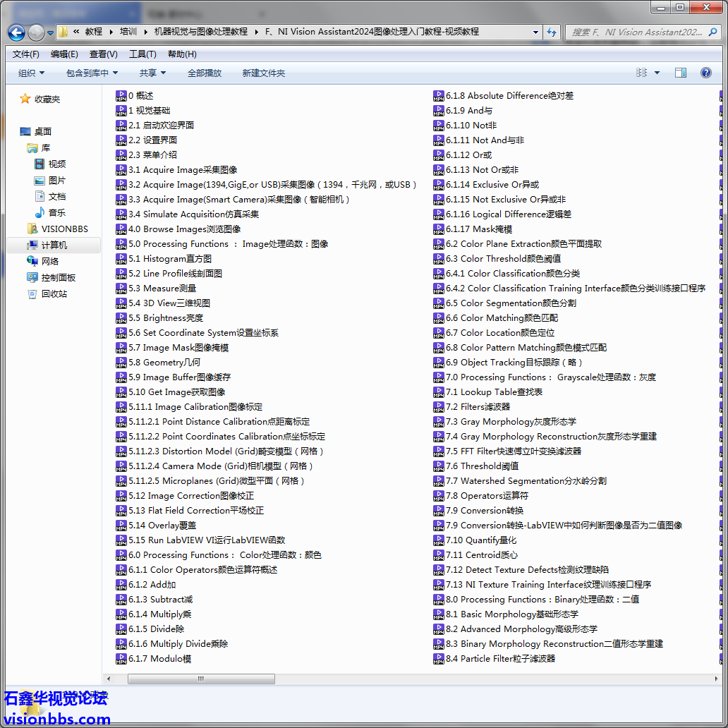Select the 7.6 Threshold阈值 video file
728x728 pixels.
[482, 466]
